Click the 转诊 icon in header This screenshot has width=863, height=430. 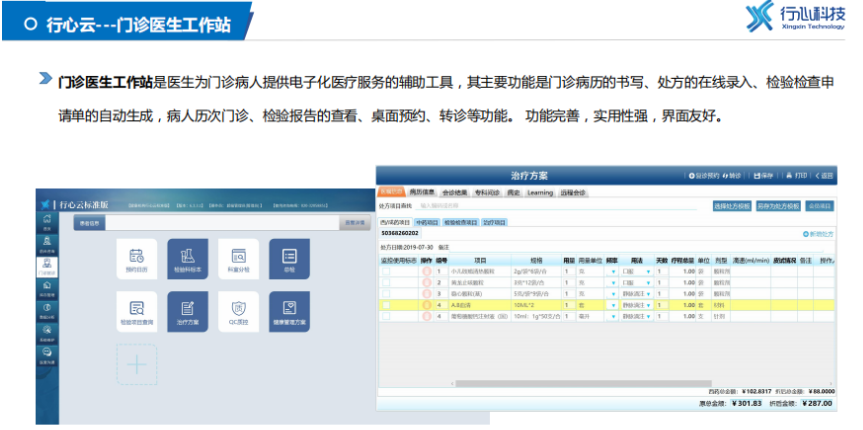coord(726,176)
